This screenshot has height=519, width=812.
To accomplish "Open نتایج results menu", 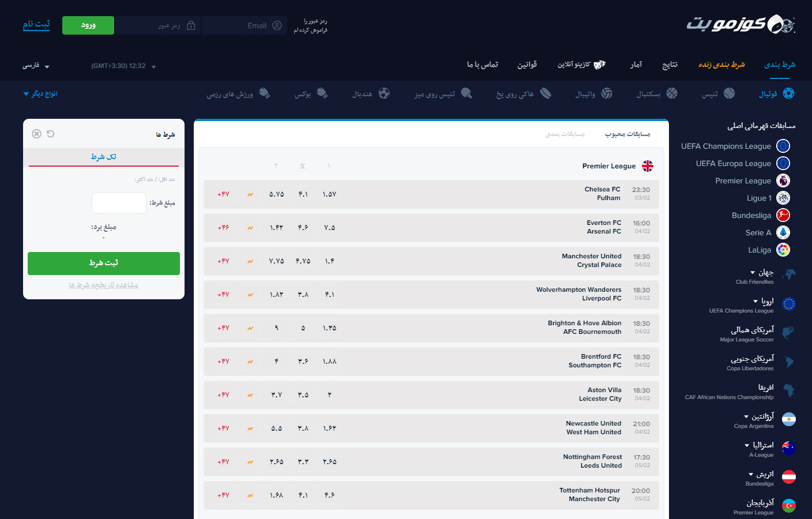I will (670, 65).
